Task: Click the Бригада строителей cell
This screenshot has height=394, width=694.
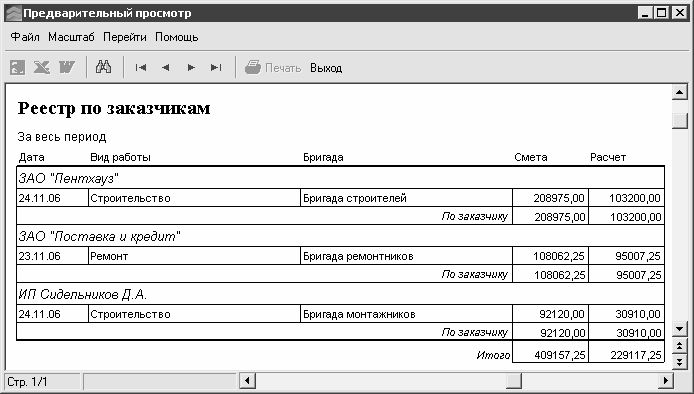Action: coord(406,198)
